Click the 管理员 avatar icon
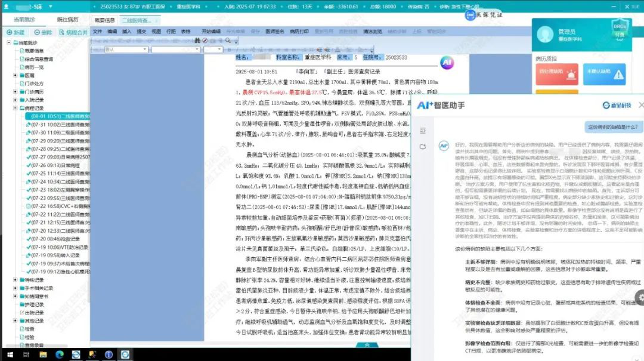644x361 pixels. click(x=546, y=35)
